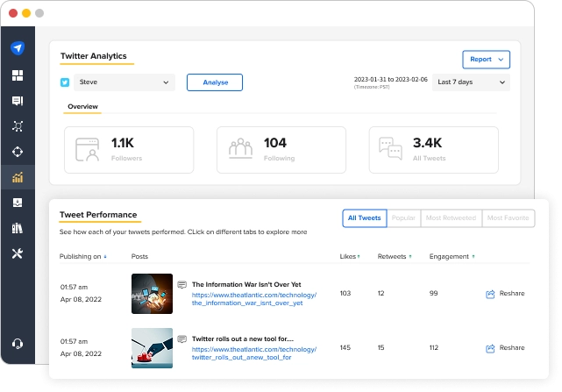Click the support headset icon in sidebar
Screen dimensions: 562x392
(x=18, y=344)
